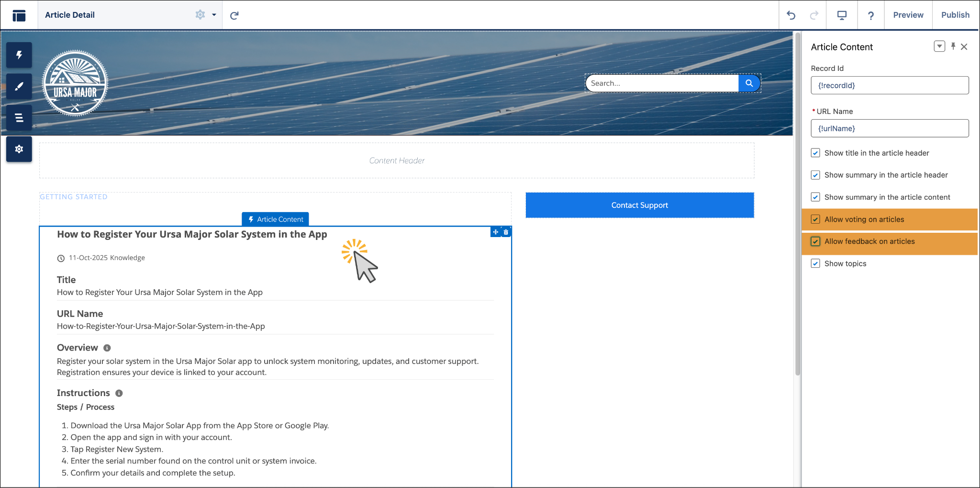
Task: Toggle Show summary in the article header
Action: (x=815, y=175)
